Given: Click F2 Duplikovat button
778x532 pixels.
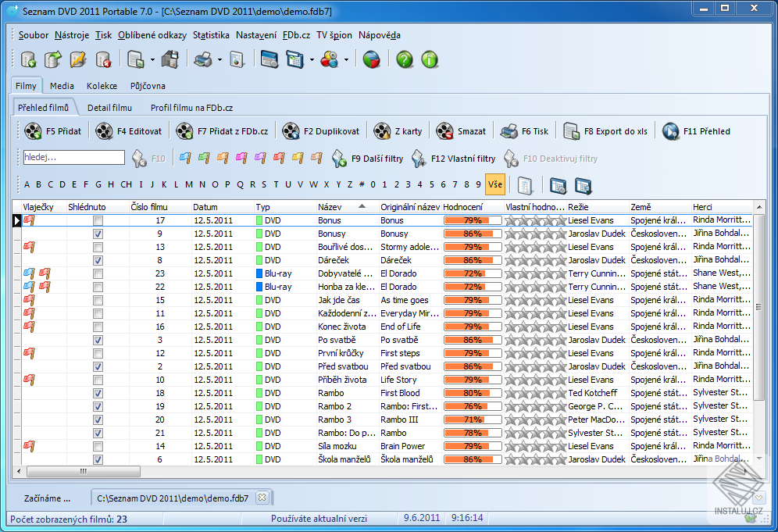Looking at the screenshot, I should (320, 131).
